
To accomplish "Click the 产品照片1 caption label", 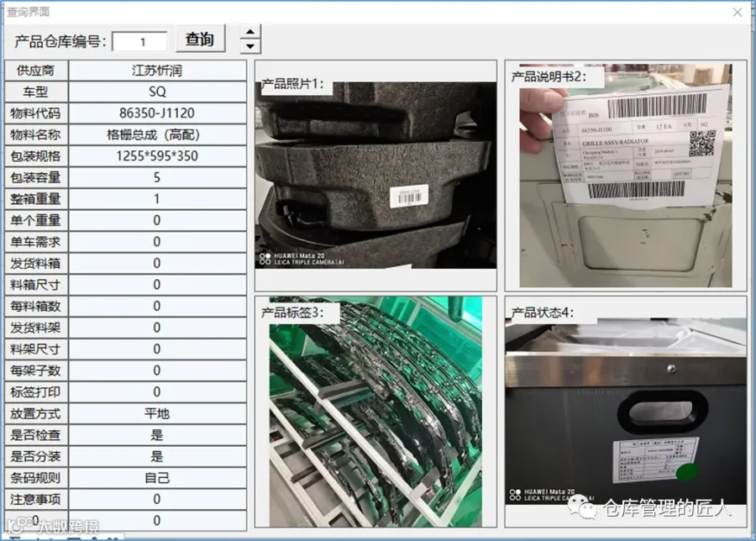I will pos(292,84).
